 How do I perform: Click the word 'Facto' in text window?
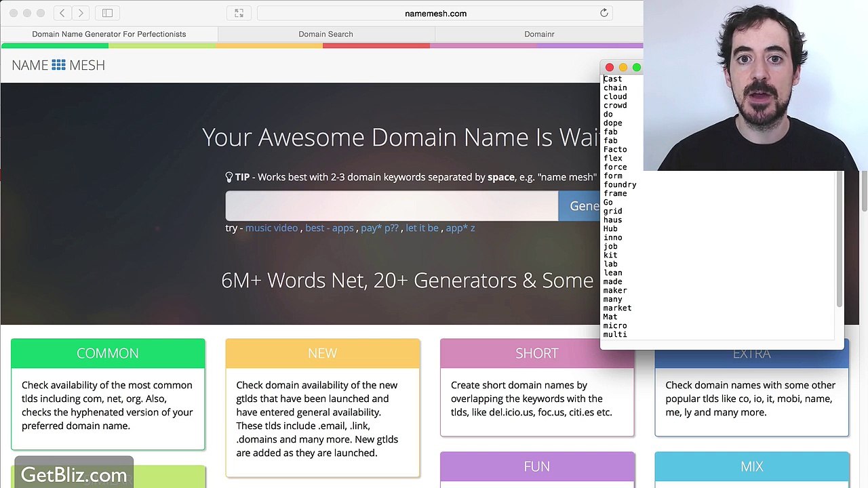coord(615,149)
